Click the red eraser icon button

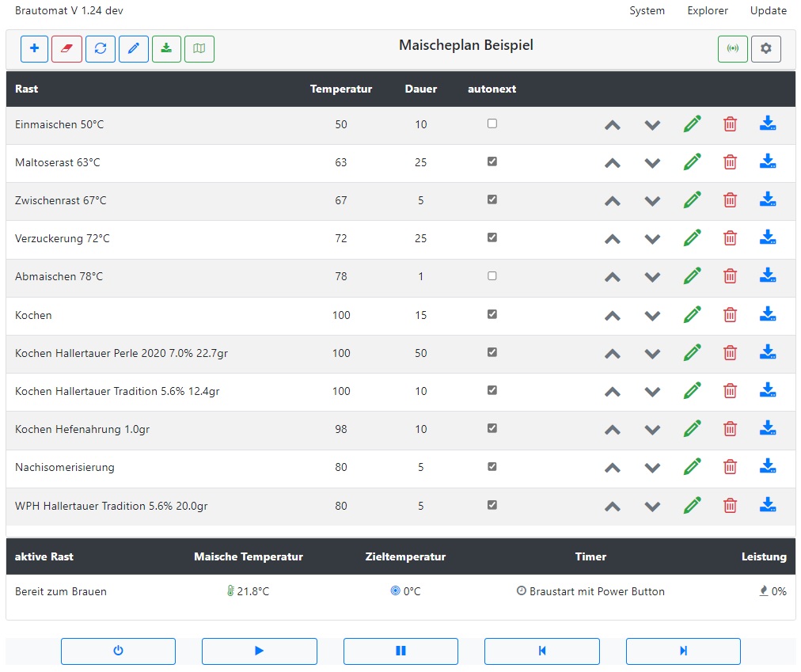[x=66, y=49]
